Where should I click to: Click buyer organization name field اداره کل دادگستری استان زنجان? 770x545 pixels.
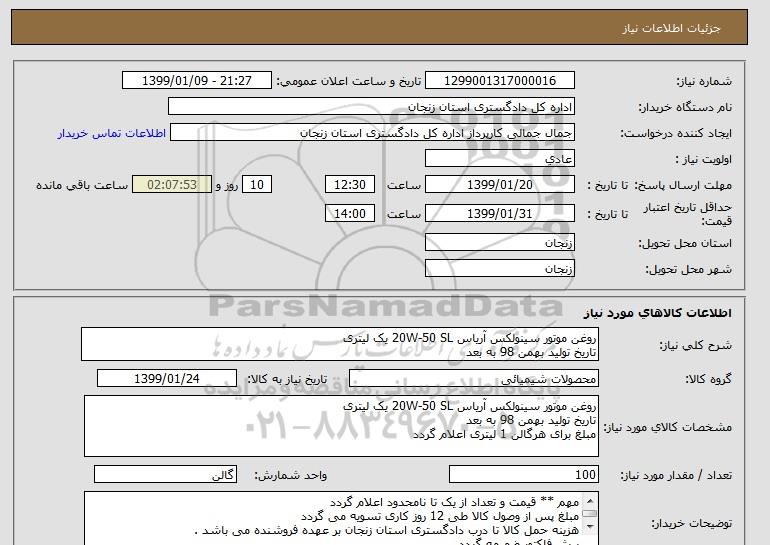pyautogui.click(x=371, y=107)
